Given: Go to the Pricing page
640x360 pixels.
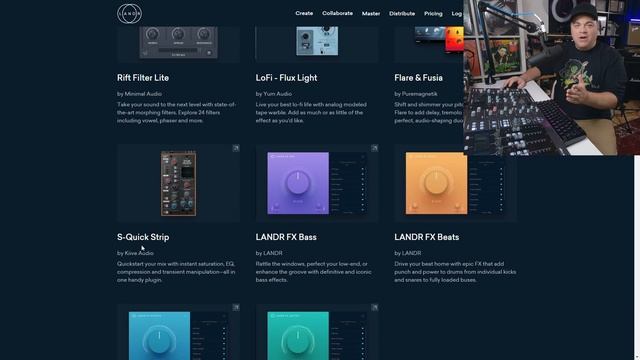Looking at the screenshot, I should 433,13.
